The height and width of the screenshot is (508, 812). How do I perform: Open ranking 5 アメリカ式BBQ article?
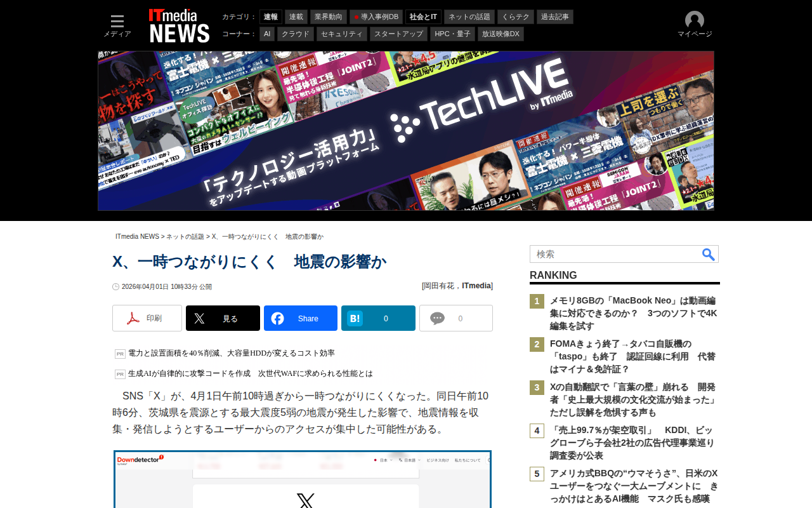tap(634, 486)
